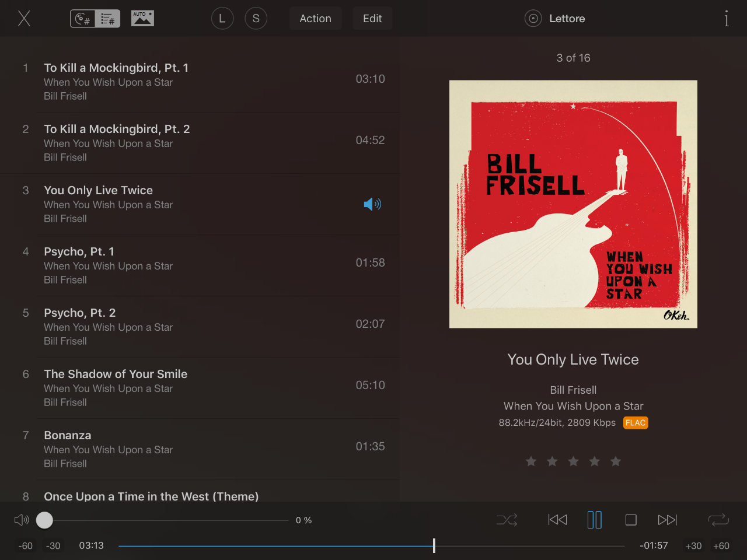Click the 3 of 16 track counter
Screen dimensions: 747x560
click(x=573, y=58)
